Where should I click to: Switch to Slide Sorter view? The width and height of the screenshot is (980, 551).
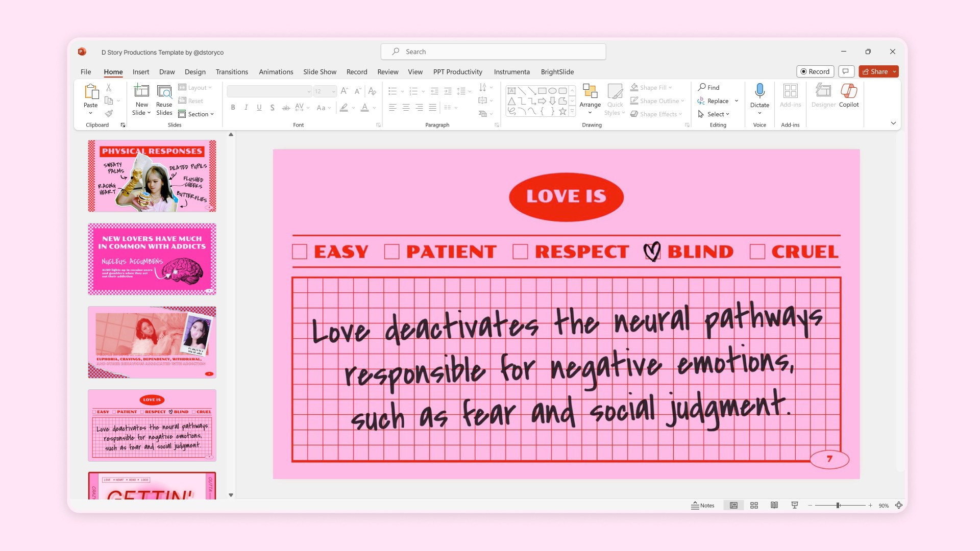754,505
